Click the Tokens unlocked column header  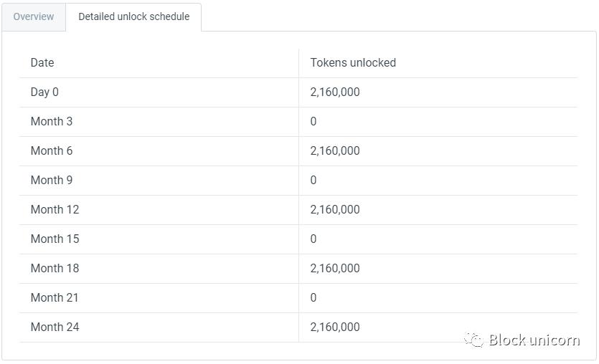tap(353, 63)
